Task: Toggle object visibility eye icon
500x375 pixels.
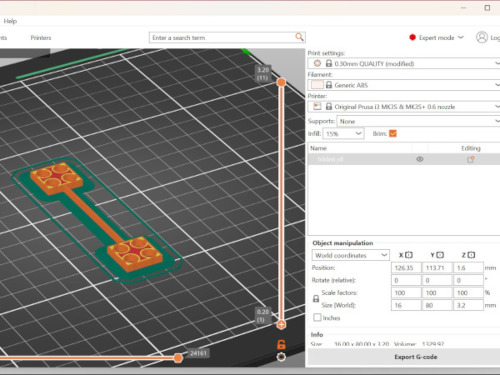Action: 420,159
